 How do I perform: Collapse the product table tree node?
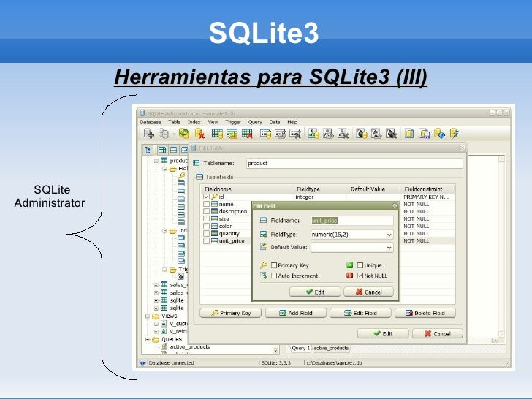tap(156, 161)
